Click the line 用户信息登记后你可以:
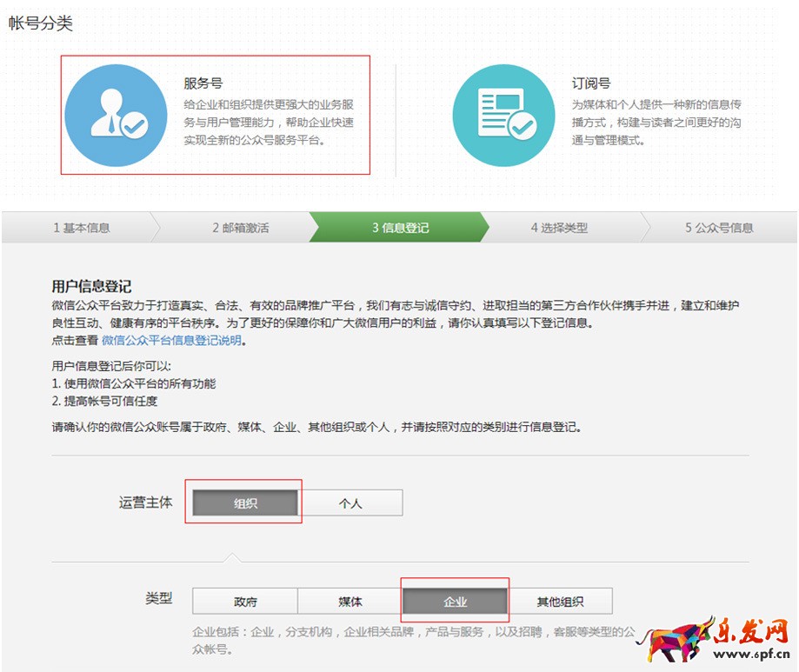This screenshot has height=672, width=799. point(111,366)
